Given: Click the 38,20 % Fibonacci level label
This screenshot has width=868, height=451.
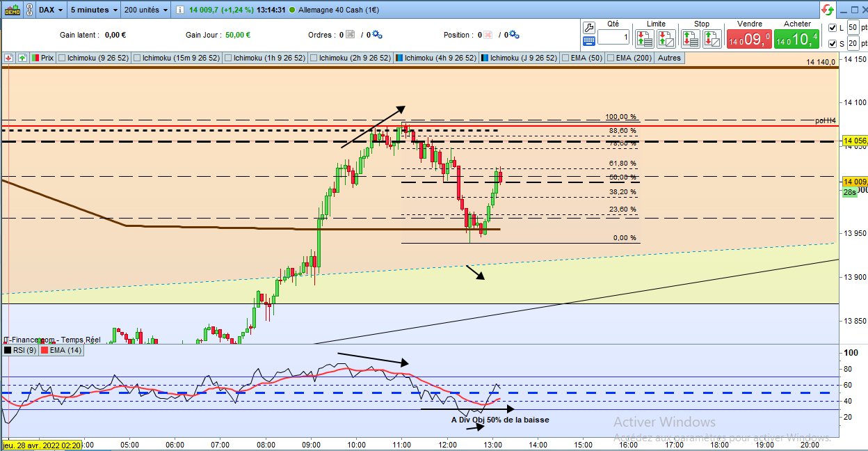Looking at the screenshot, I should point(622,191).
